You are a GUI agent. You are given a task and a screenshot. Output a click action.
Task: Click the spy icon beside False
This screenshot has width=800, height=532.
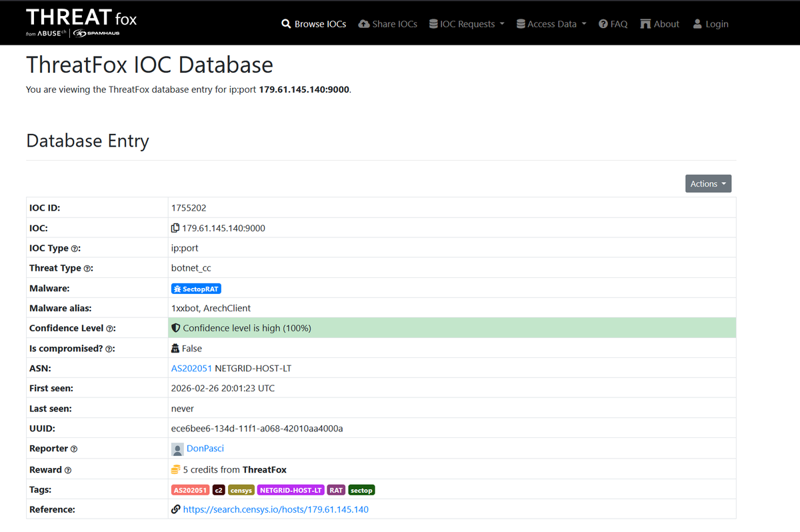(x=175, y=348)
